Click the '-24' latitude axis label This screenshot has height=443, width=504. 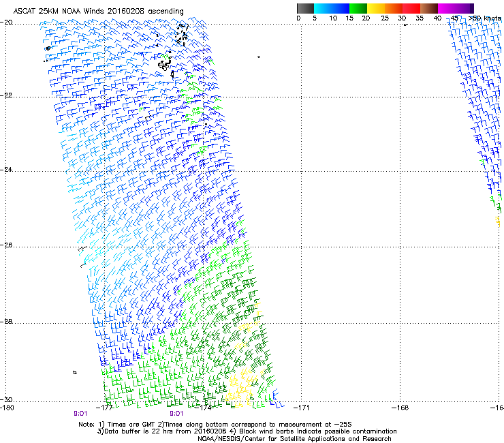pyautogui.click(x=6, y=170)
